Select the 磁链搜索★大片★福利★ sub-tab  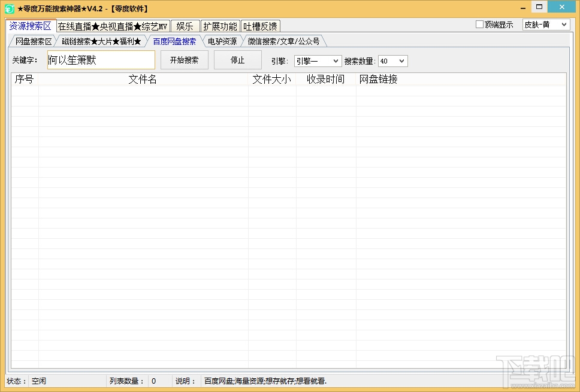(101, 41)
